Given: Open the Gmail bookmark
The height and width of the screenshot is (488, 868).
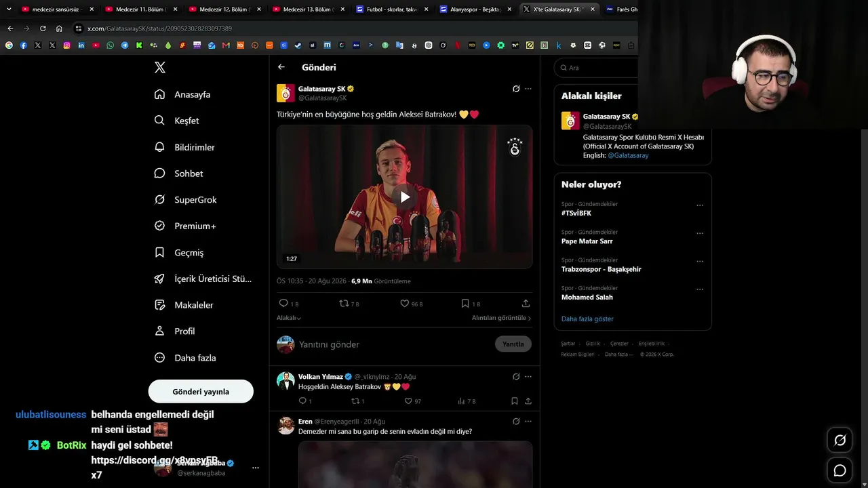Looking at the screenshot, I should click(226, 45).
